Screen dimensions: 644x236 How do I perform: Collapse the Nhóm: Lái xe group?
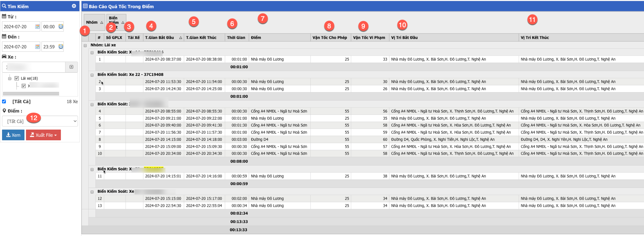click(85, 45)
